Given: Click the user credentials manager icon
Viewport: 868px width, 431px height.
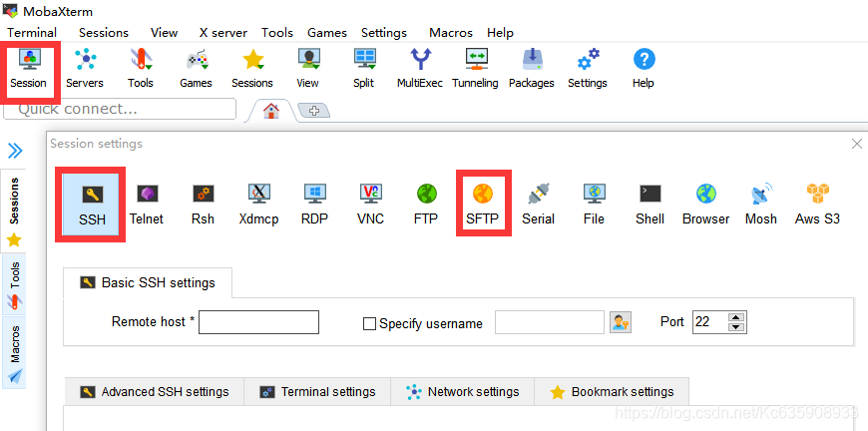Looking at the screenshot, I should (x=621, y=322).
